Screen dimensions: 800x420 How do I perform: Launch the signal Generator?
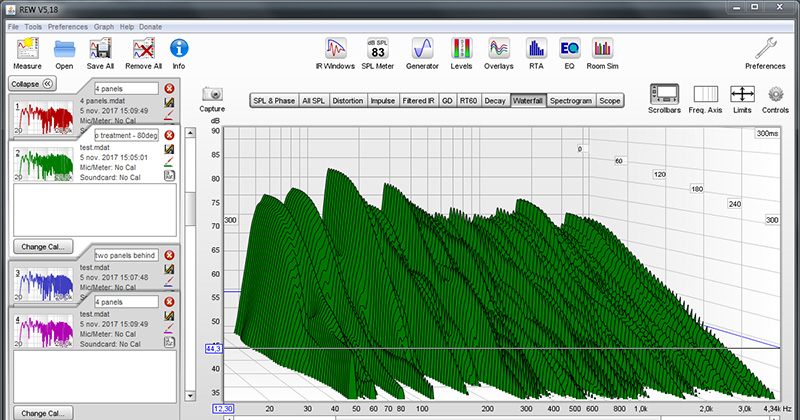pos(422,48)
